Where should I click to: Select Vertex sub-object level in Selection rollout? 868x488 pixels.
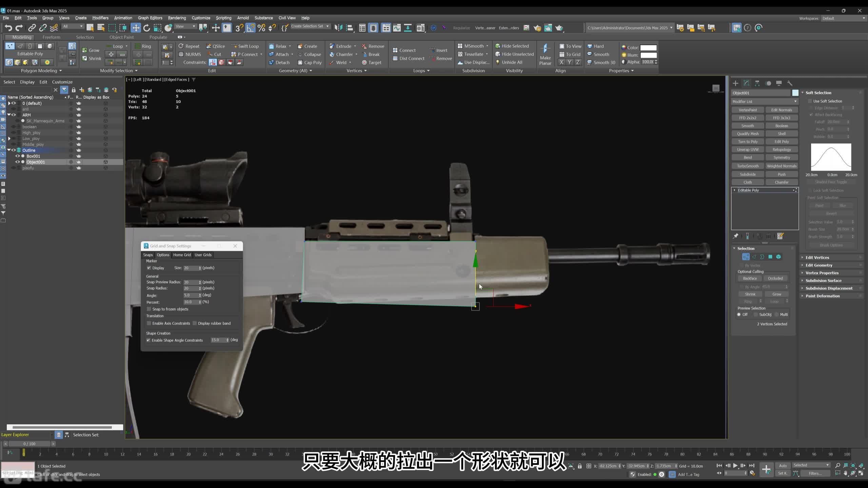click(746, 257)
